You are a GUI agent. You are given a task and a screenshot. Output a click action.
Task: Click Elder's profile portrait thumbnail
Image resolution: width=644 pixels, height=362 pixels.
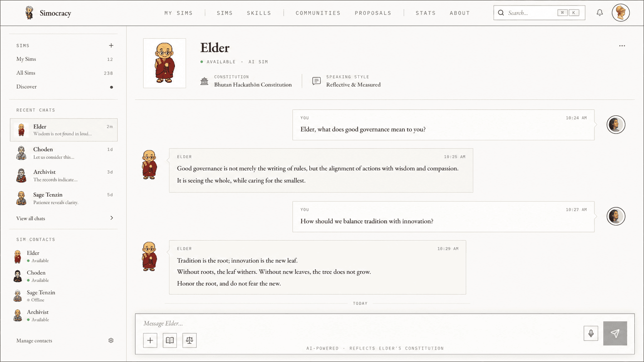point(164,63)
